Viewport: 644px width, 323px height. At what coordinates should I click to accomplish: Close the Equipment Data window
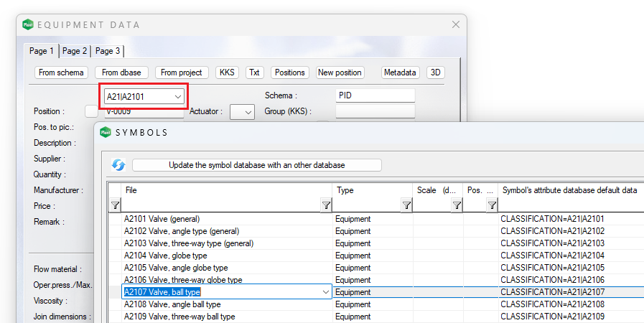[x=455, y=25]
